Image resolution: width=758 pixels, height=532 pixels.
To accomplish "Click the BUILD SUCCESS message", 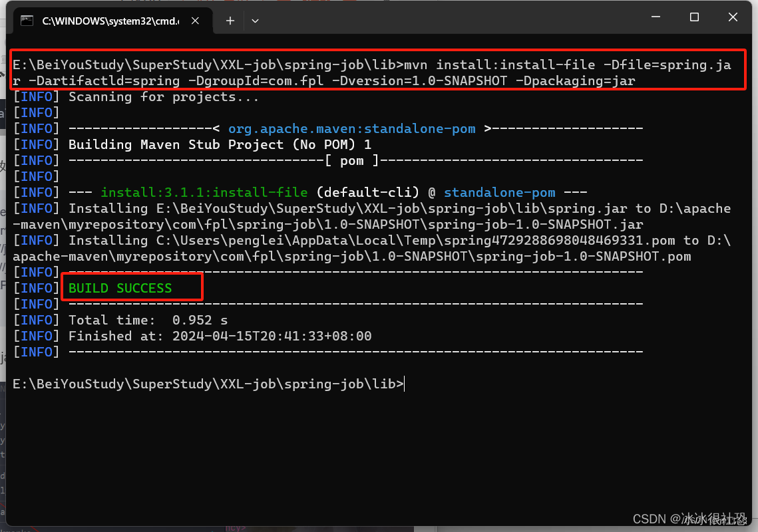I will pyautogui.click(x=120, y=288).
